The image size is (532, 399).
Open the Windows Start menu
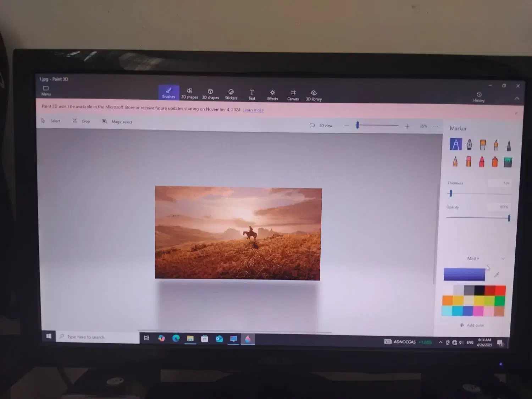point(49,336)
